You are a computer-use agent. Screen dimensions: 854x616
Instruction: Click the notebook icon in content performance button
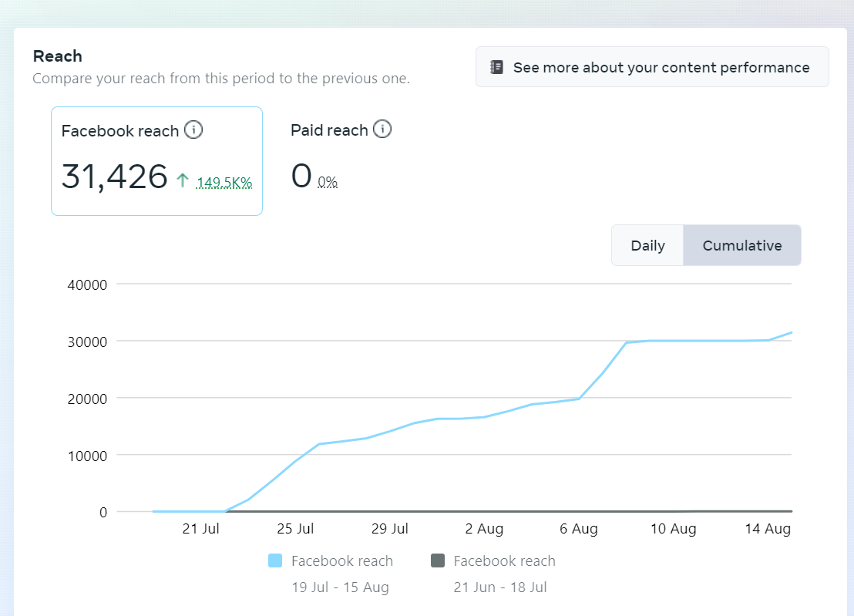[497, 67]
